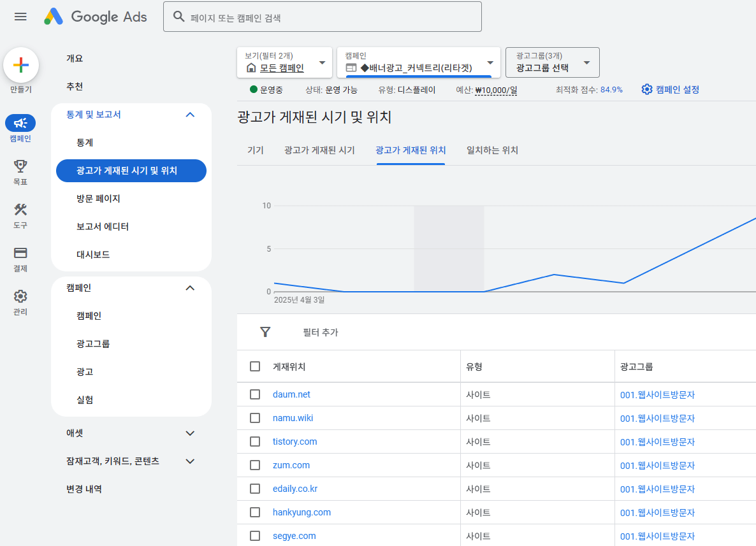Click the search magnifier icon
This screenshot has width=756, height=546.
click(179, 17)
